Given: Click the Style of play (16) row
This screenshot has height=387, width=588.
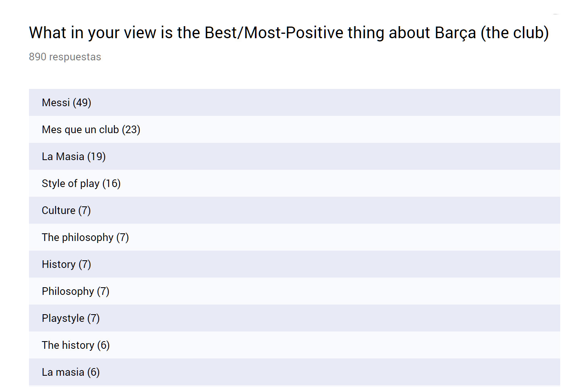Looking at the screenshot, I should pos(294,183).
